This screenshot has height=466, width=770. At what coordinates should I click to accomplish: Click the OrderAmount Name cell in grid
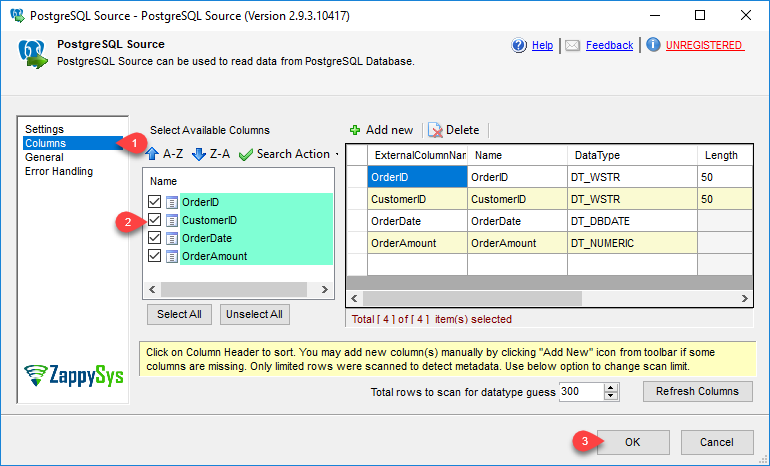(517, 243)
